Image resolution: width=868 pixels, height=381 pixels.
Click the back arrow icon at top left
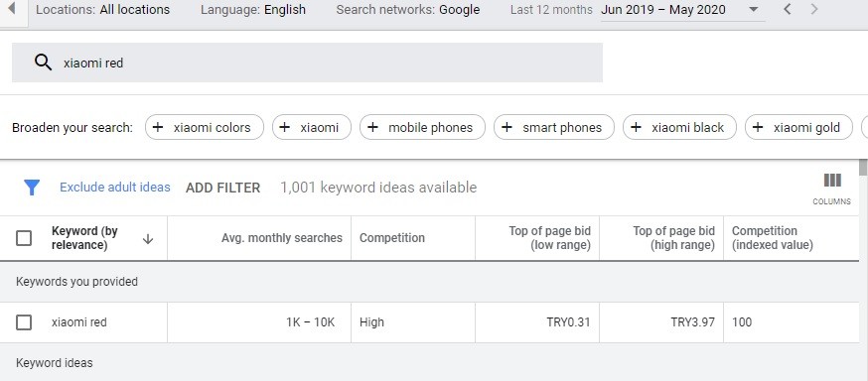[x=11, y=8]
